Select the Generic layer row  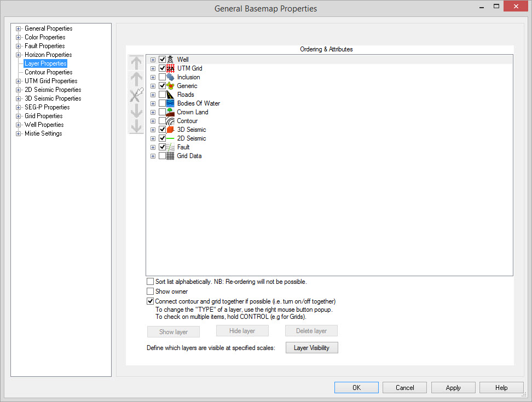click(187, 86)
